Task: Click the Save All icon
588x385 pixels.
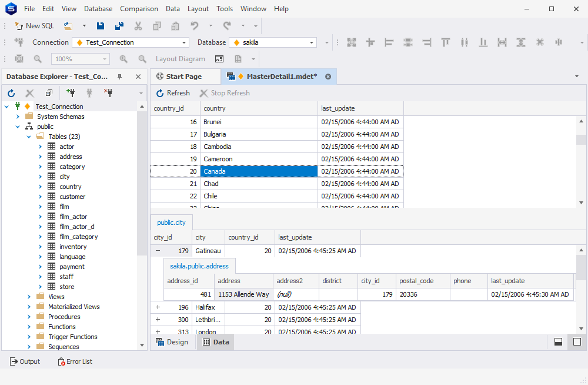Action: coord(119,25)
